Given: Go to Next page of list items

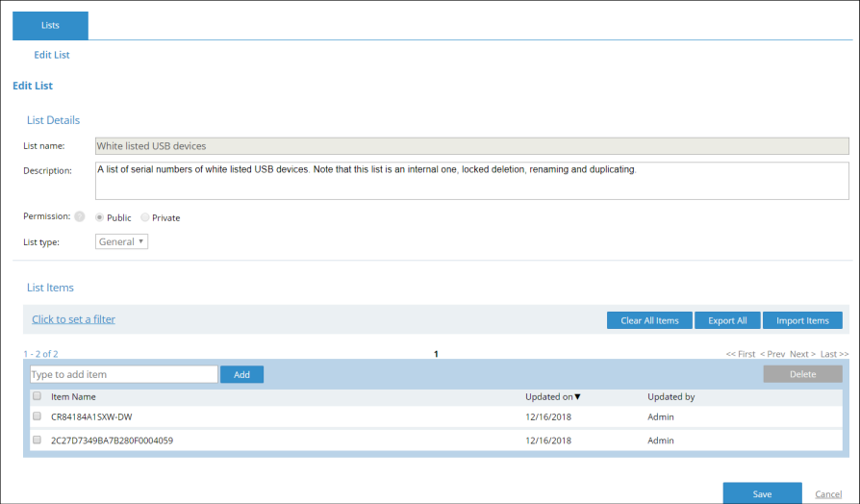Looking at the screenshot, I should 802,354.
